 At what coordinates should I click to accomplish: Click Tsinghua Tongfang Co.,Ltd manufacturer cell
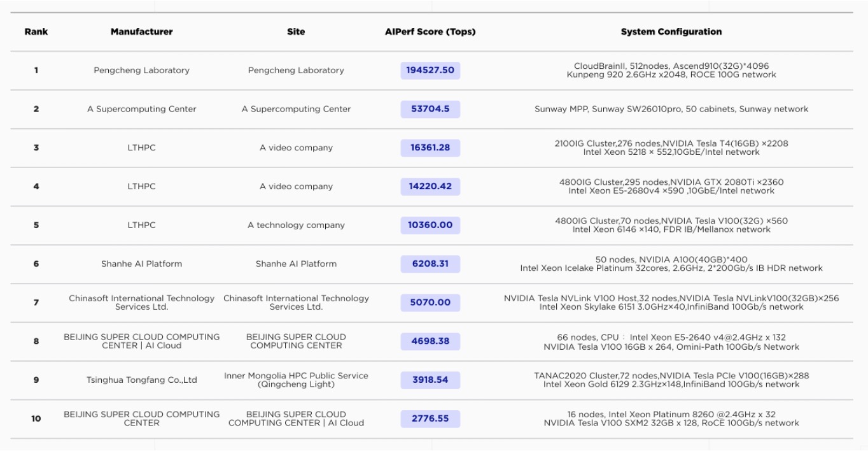coord(141,380)
